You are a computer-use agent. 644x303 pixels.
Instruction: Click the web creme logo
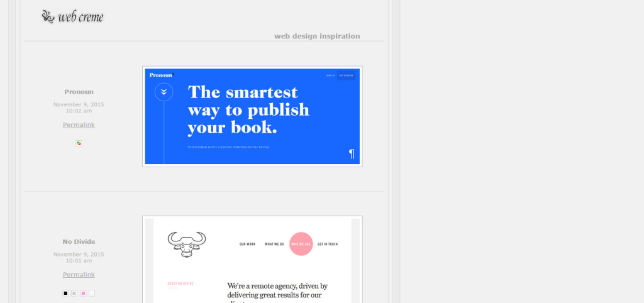click(72, 17)
